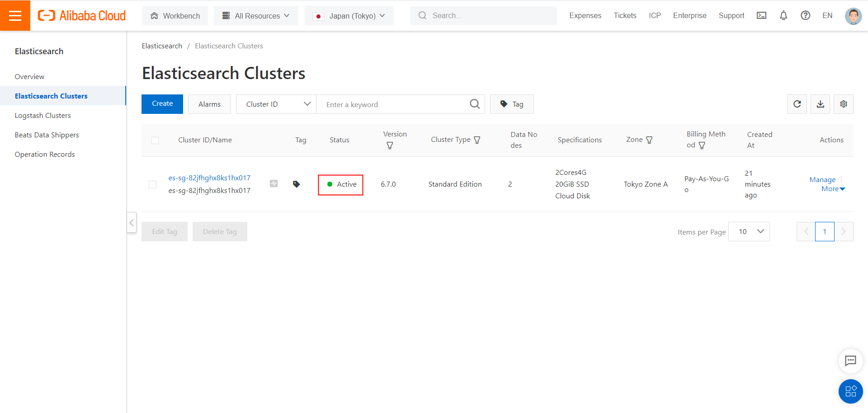Expand the More actions dropdown
Viewport: 868px width, 413px height.
pyautogui.click(x=833, y=189)
